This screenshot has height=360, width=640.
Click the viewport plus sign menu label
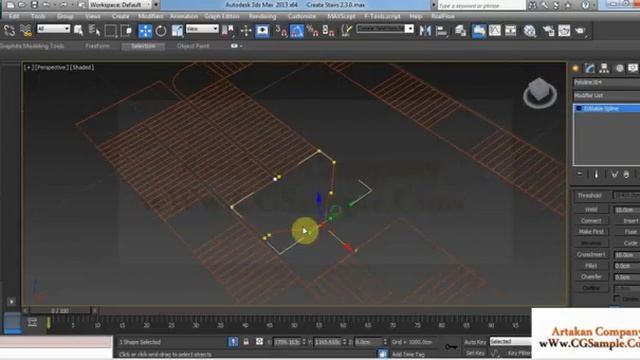29,67
